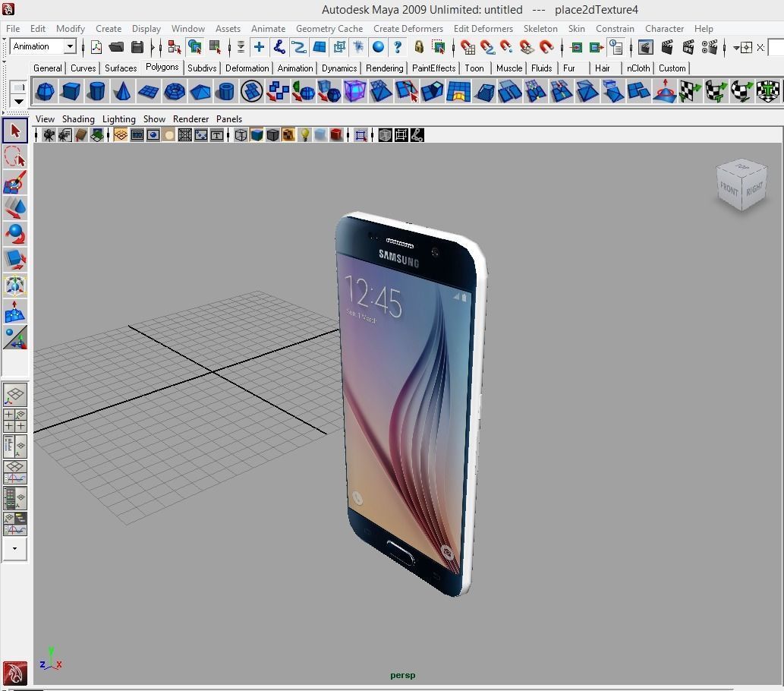Start IPR render from status line
The height and width of the screenshot is (691, 784).
tap(688, 48)
